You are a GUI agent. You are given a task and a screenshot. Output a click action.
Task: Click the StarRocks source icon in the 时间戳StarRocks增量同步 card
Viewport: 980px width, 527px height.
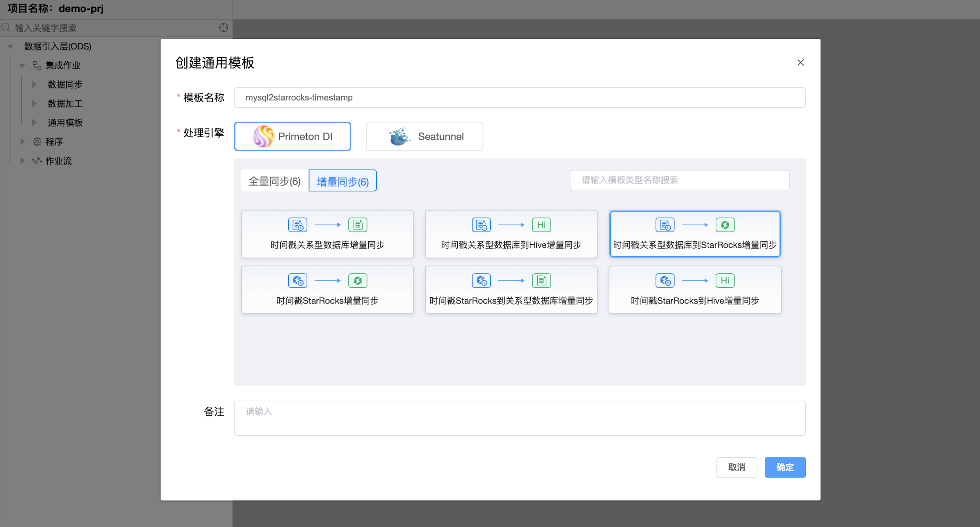(x=297, y=281)
